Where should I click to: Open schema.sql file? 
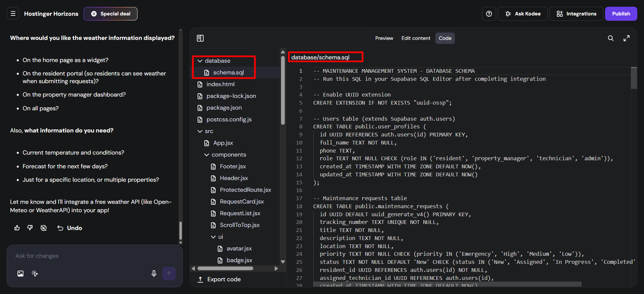tap(228, 72)
